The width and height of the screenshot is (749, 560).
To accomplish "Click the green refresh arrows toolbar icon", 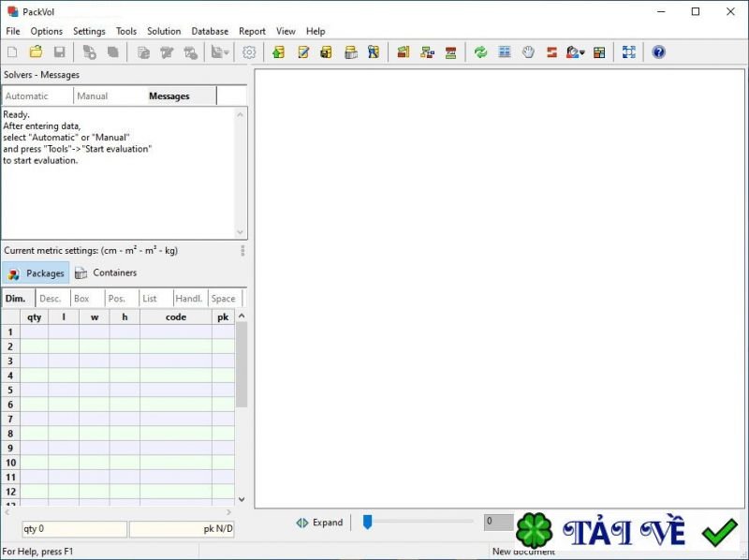I will pyautogui.click(x=480, y=52).
